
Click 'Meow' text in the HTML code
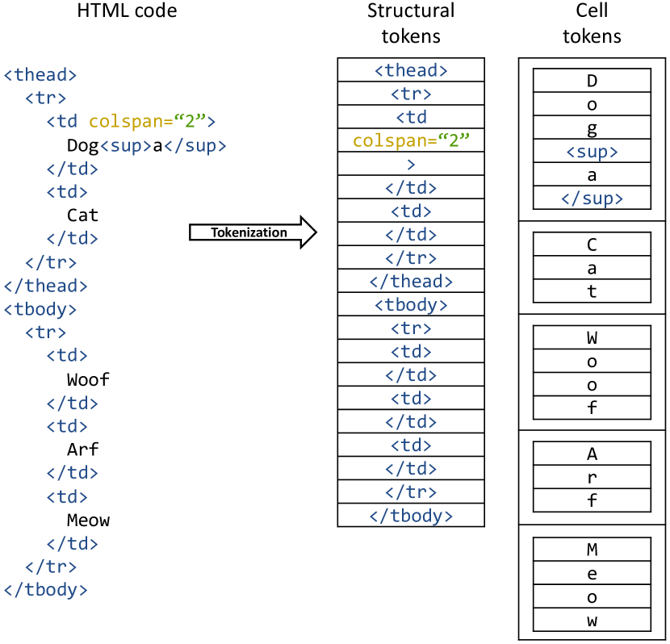[88, 520]
